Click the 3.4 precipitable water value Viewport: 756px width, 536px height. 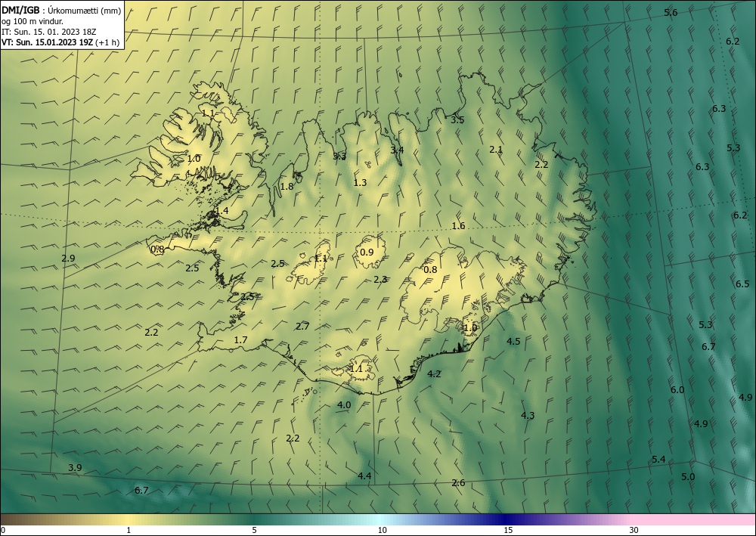point(397,150)
